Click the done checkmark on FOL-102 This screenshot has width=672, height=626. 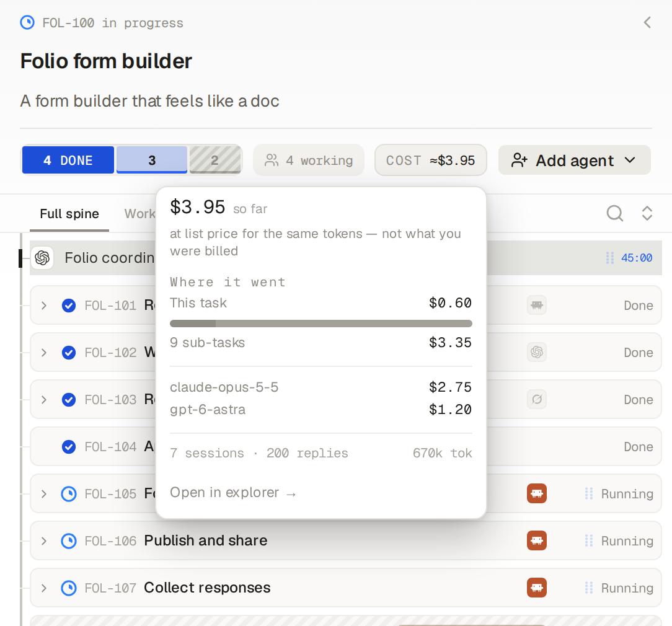[x=69, y=353]
